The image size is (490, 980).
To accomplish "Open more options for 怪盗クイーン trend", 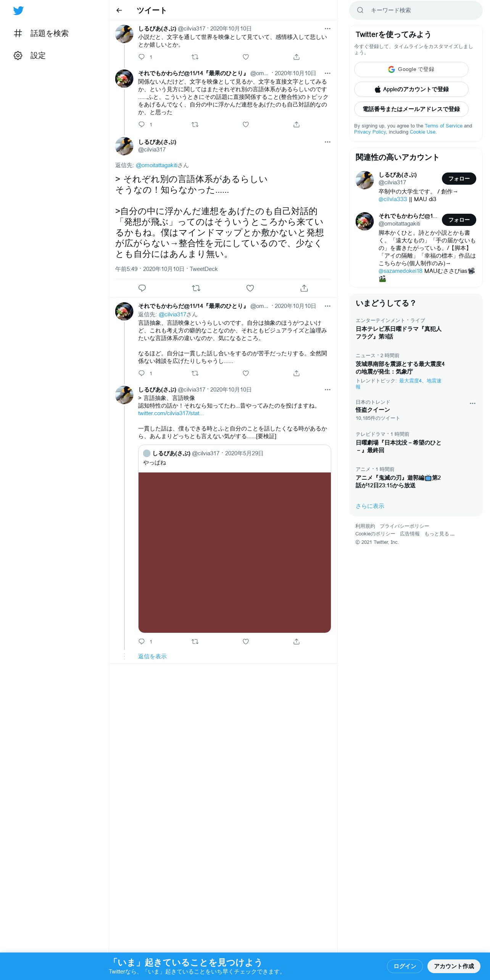I will [472, 403].
